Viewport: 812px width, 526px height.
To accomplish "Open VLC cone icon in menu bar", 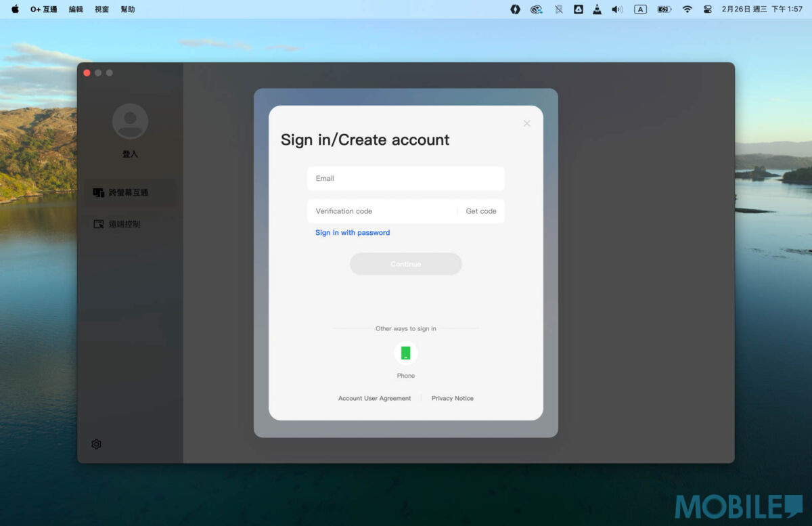I will pyautogui.click(x=597, y=9).
